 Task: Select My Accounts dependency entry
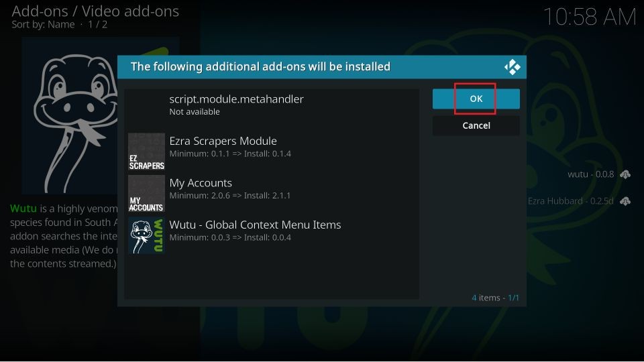272,194
